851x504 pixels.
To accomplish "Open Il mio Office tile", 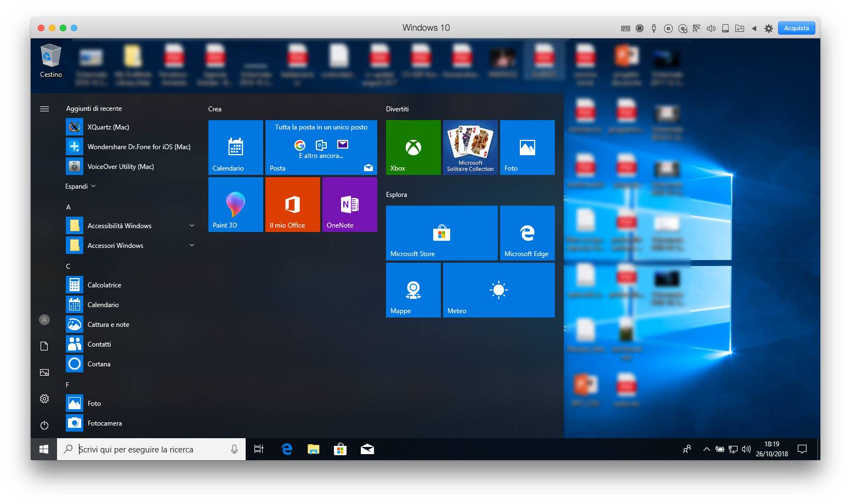I will [x=293, y=205].
